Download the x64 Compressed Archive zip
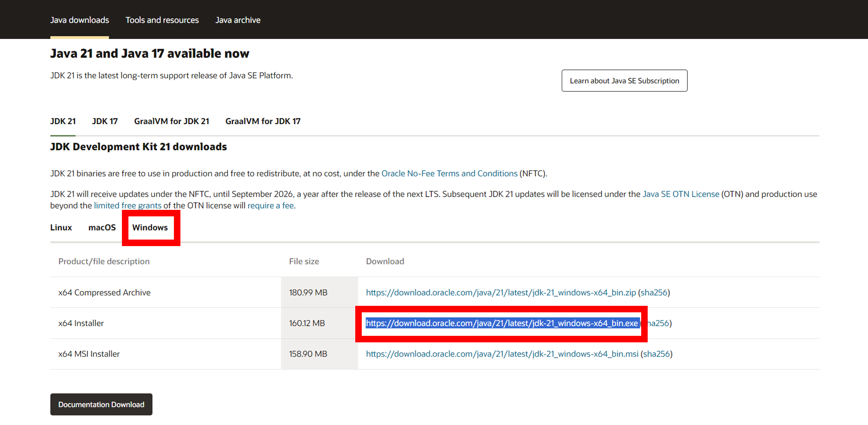The height and width of the screenshot is (425, 868). pyautogui.click(x=501, y=293)
